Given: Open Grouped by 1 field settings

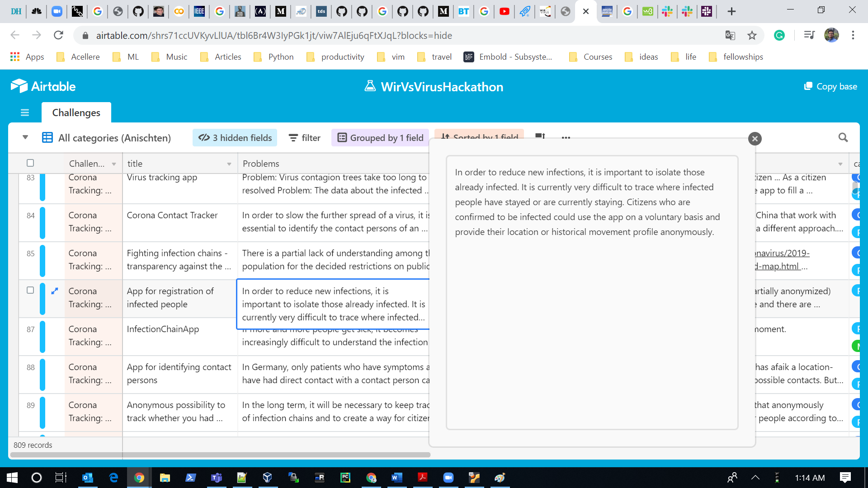Looking at the screenshot, I should 381,138.
